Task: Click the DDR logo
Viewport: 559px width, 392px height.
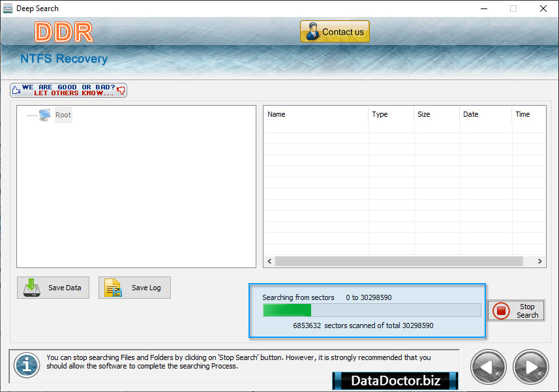Action: coord(63,32)
